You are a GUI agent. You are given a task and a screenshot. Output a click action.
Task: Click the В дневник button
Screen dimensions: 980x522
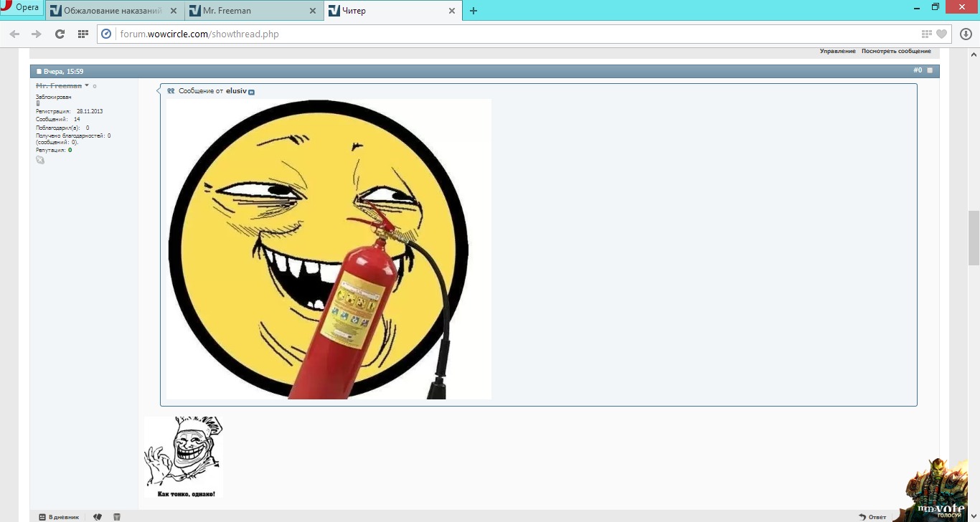(59, 516)
